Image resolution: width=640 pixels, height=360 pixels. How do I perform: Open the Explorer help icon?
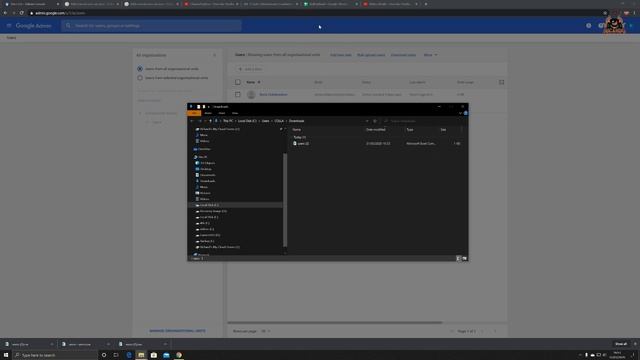[x=465, y=113]
